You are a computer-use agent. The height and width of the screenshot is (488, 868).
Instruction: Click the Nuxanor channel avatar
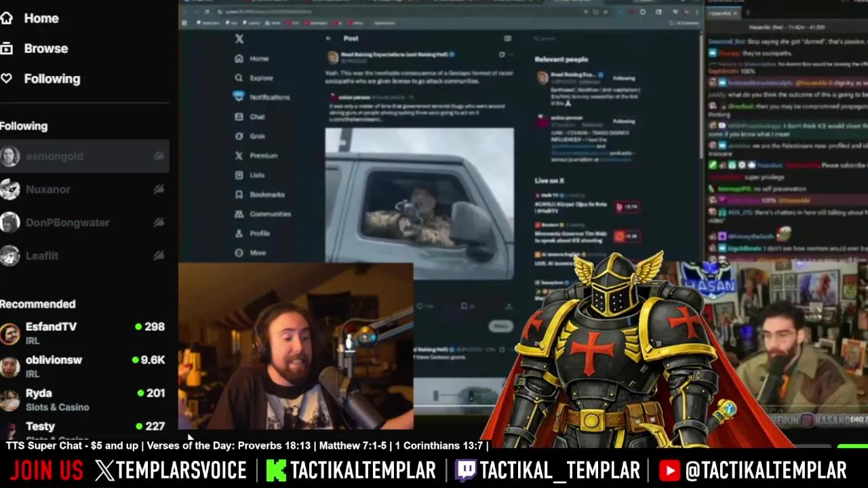pyautogui.click(x=9, y=189)
